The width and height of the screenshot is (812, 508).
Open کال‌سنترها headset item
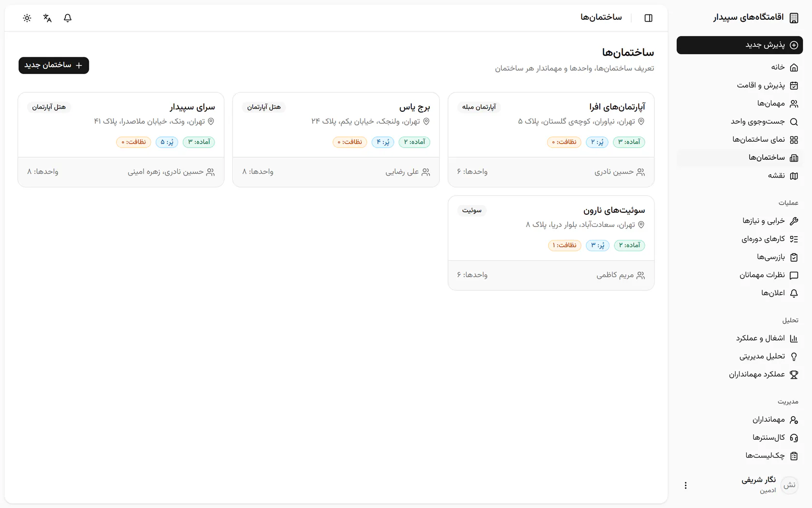[739, 437]
